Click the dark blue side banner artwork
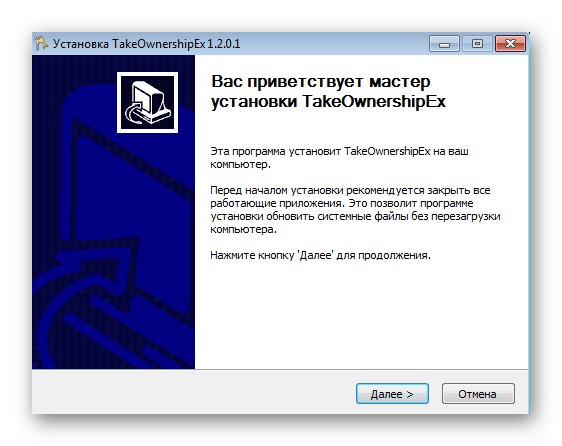 point(113,212)
